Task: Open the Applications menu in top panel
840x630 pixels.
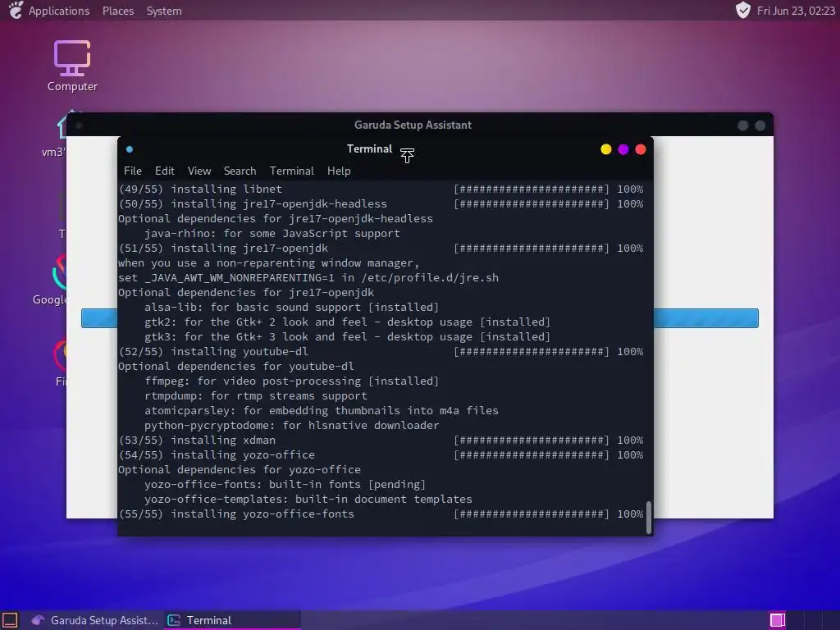Action: (59, 11)
